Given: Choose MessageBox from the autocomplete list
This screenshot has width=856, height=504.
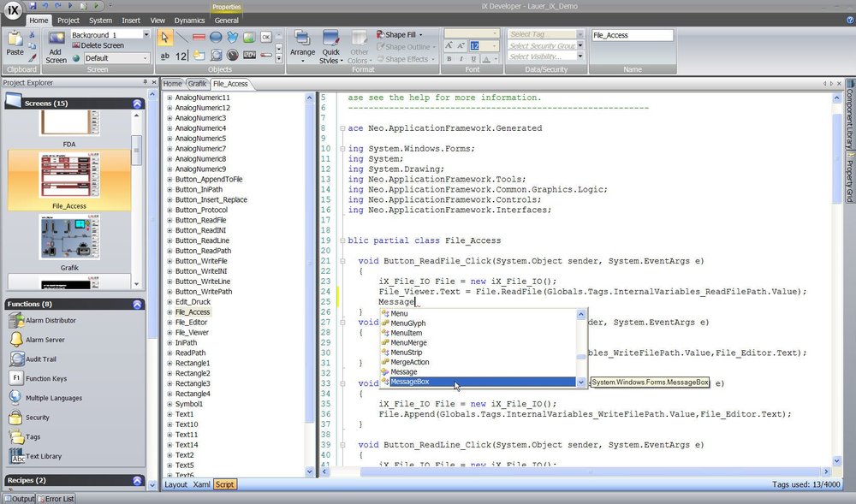Looking at the screenshot, I should (410, 382).
